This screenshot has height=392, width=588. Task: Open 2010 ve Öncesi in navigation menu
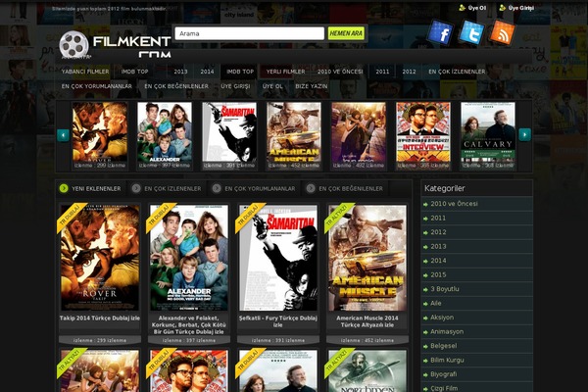pyautogui.click(x=340, y=72)
